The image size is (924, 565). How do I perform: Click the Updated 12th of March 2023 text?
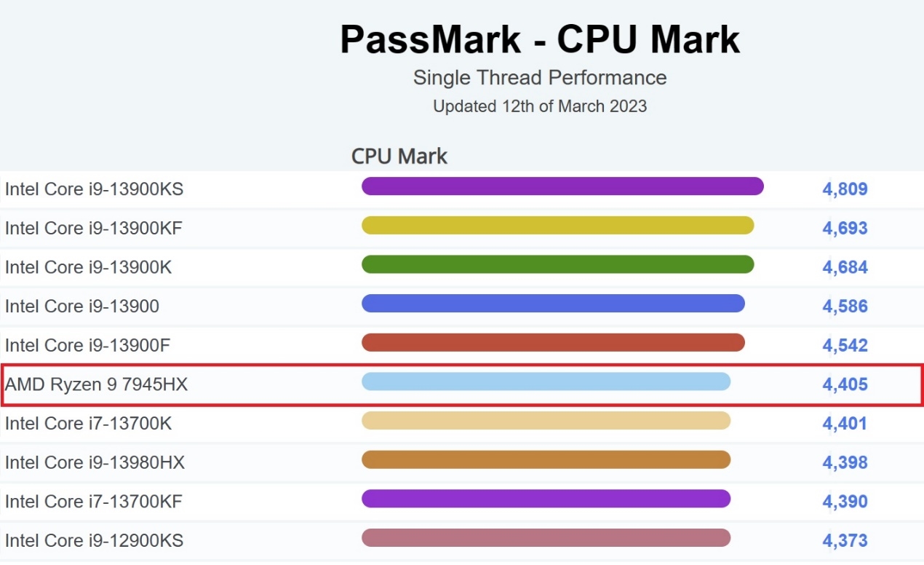(540, 106)
